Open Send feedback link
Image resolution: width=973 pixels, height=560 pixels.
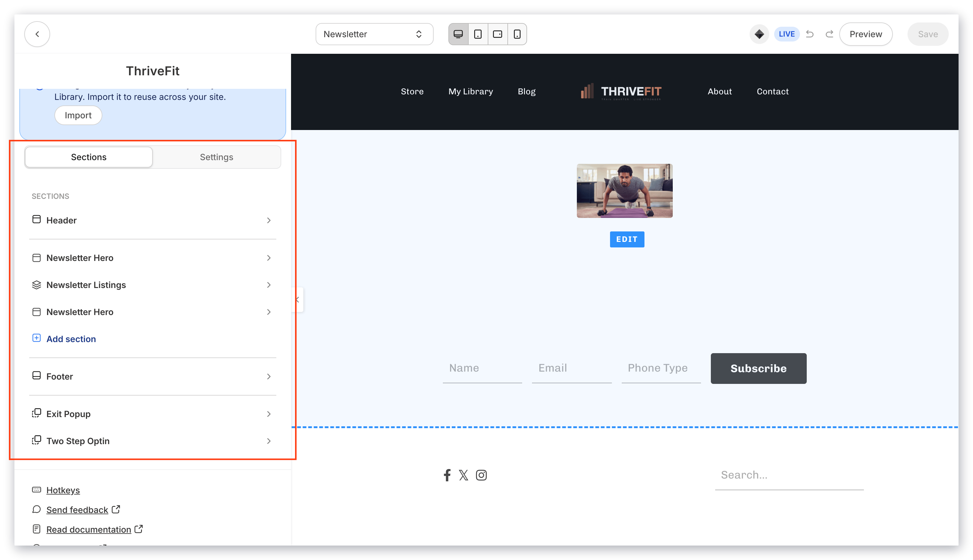pyautogui.click(x=77, y=510)
